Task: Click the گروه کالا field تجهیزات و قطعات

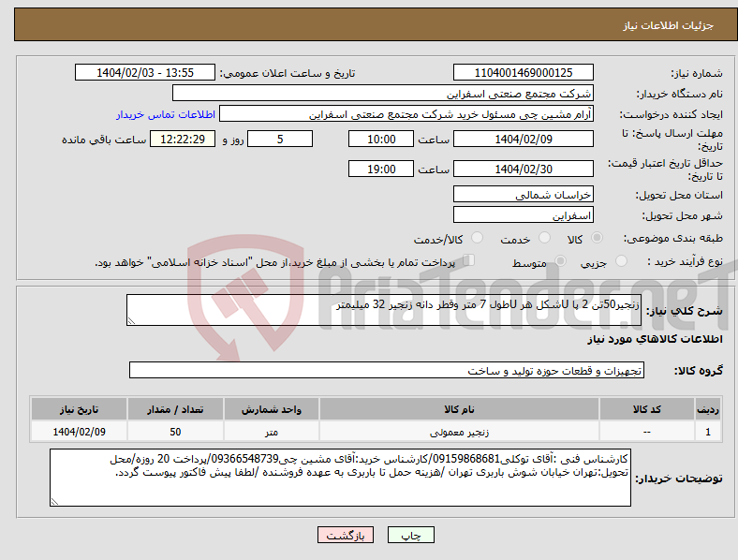Action: click(387, 370)
